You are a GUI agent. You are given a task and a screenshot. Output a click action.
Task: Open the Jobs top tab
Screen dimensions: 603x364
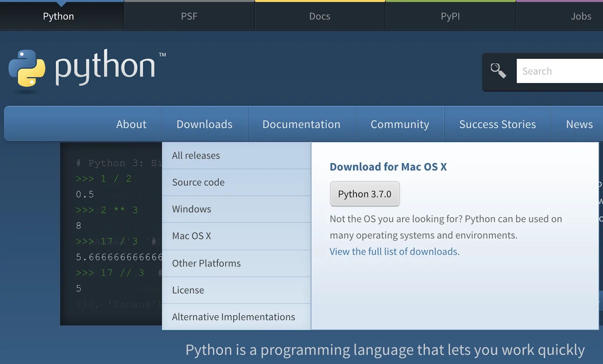click(581, 16)
